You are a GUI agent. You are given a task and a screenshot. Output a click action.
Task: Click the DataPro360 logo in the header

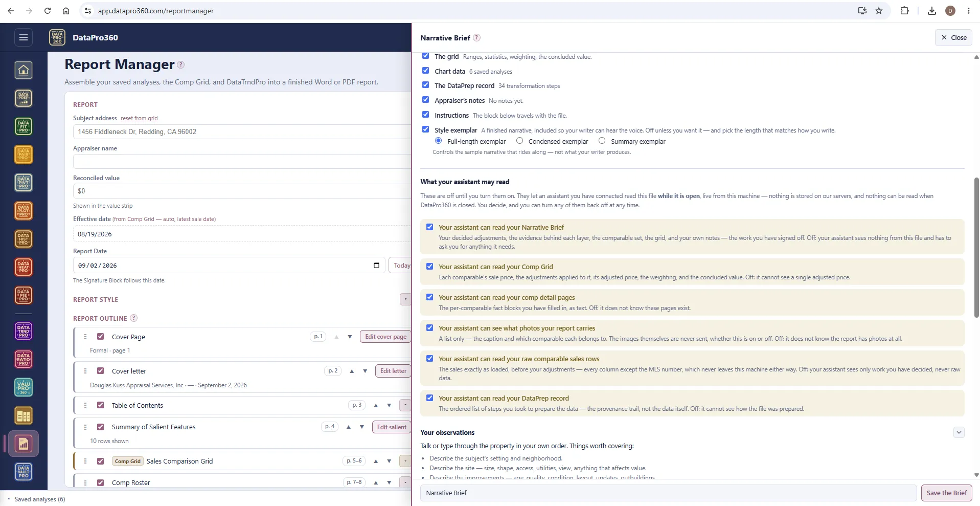tap(57, 37)
